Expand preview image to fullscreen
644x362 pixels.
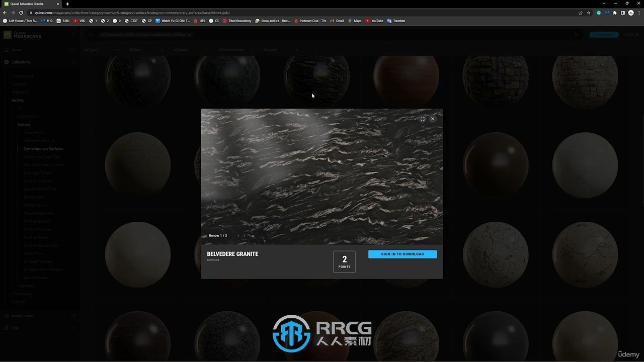(x=422, y=119)
